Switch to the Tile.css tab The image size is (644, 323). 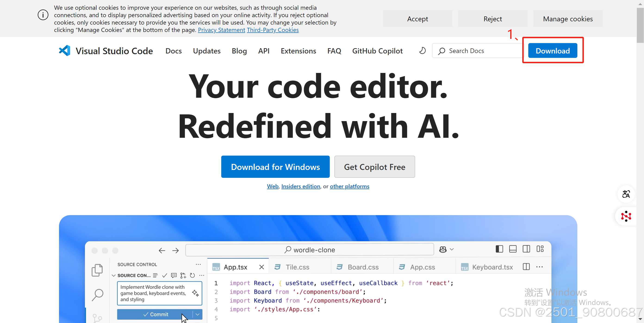[297, 267]
